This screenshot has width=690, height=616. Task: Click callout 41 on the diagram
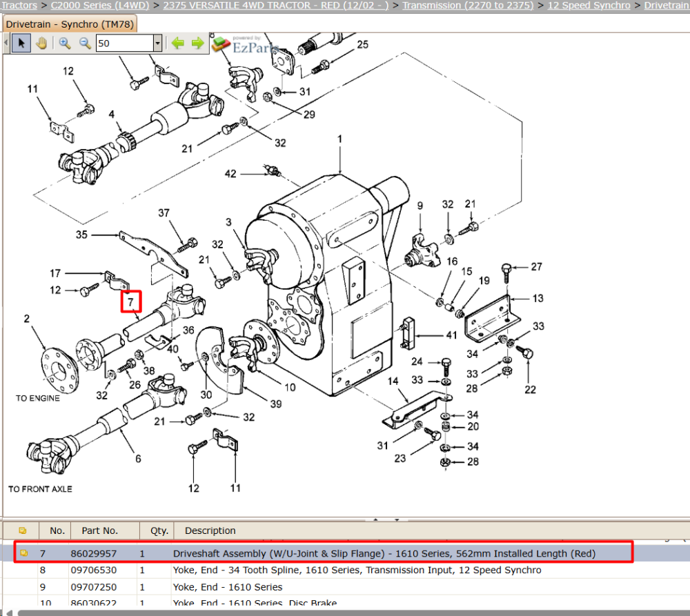click(x=451, y=335)
